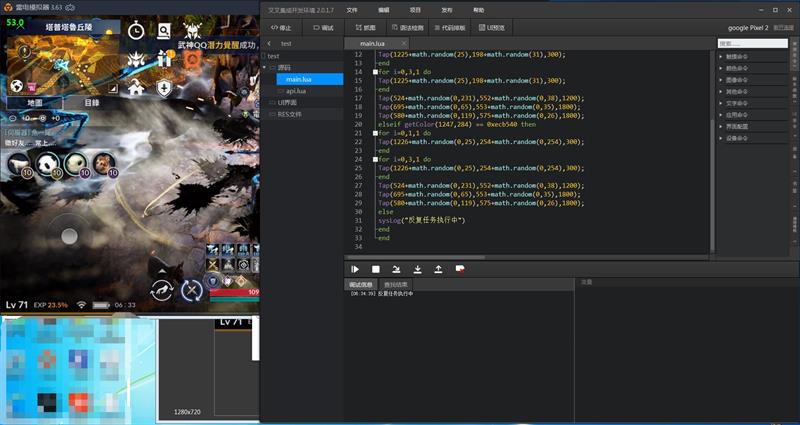Click the microphone icon on the minimap
This screenshot has width=800, height=425.
pos(23,52)
